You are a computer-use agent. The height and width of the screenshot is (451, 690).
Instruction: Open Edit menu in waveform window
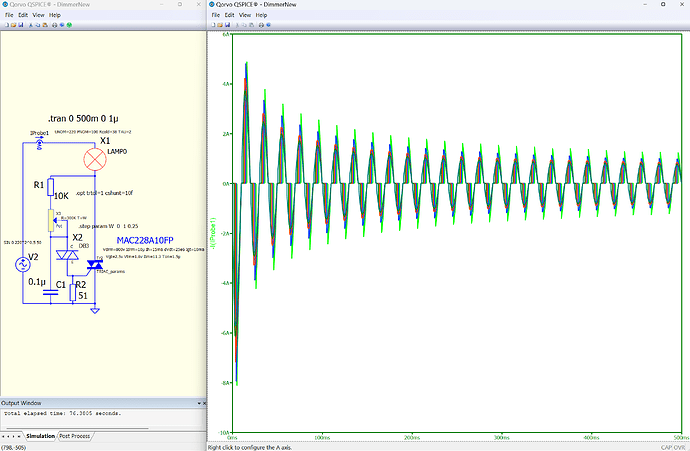pos(231,17)
